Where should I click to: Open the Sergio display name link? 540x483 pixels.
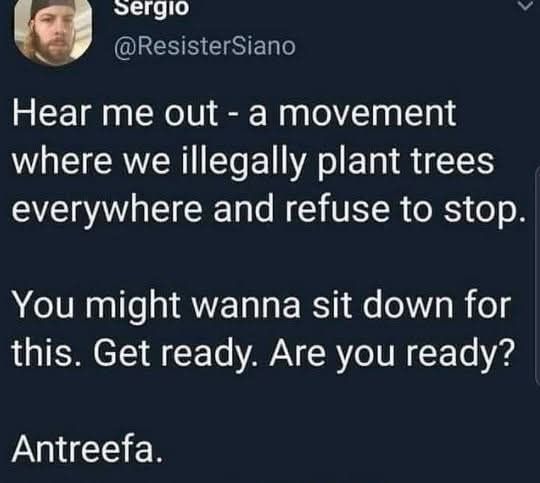(x=152, y=8)
